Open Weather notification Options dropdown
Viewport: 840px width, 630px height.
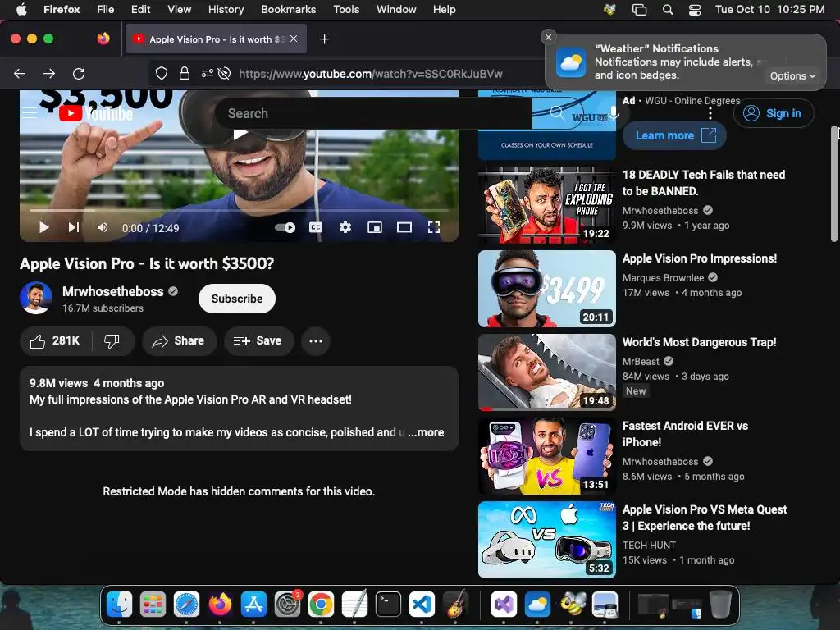click(x=792, y=76)
